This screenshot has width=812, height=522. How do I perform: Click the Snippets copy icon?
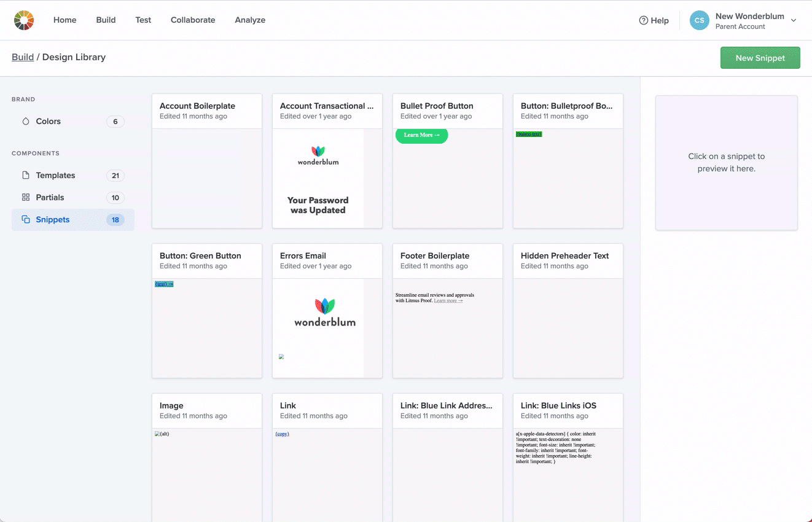click(x=26, y=220)
